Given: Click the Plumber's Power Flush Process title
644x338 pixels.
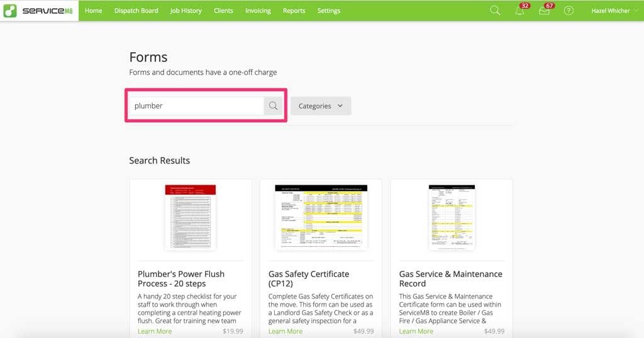Looking at the screenshot, I should [x=181, y=278].
